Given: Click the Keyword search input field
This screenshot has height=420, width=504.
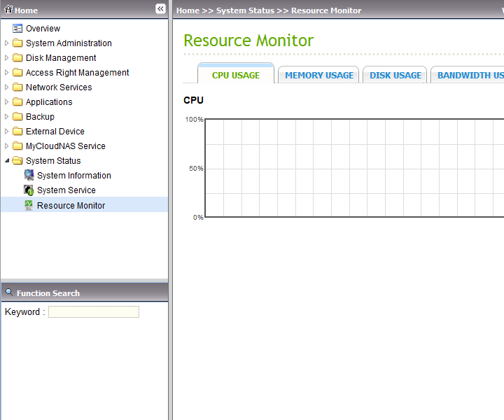Looking at the screenshot, I should pos(94,312).
